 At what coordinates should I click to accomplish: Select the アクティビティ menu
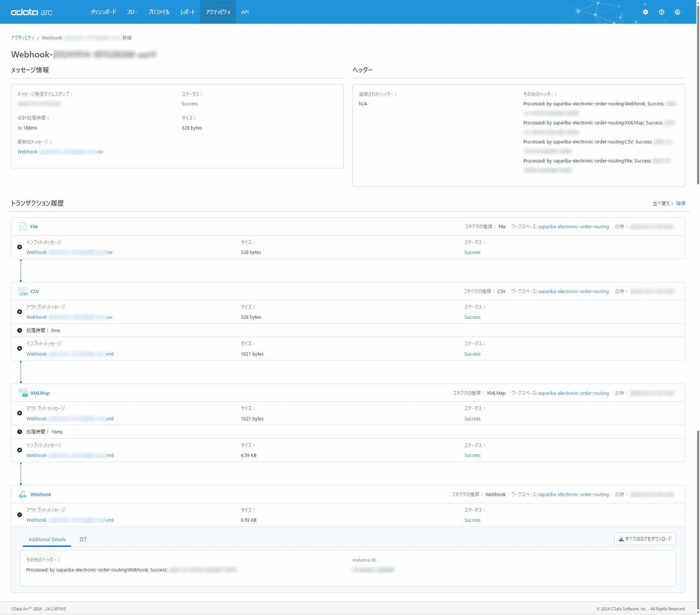218,12
